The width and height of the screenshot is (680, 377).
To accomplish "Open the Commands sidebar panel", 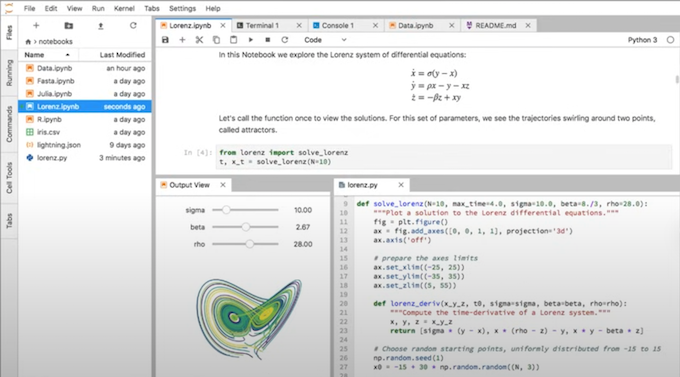I will [x=9, y=124].
